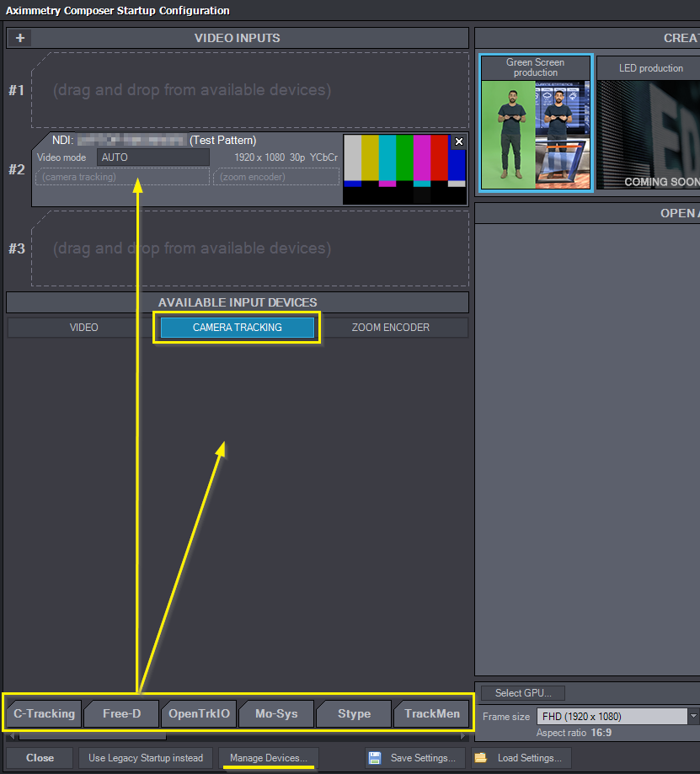The height and width of the screenshot is (774, 700).
Task: Click the floppy disk Save Settings icon
Action: click(375, 758)
